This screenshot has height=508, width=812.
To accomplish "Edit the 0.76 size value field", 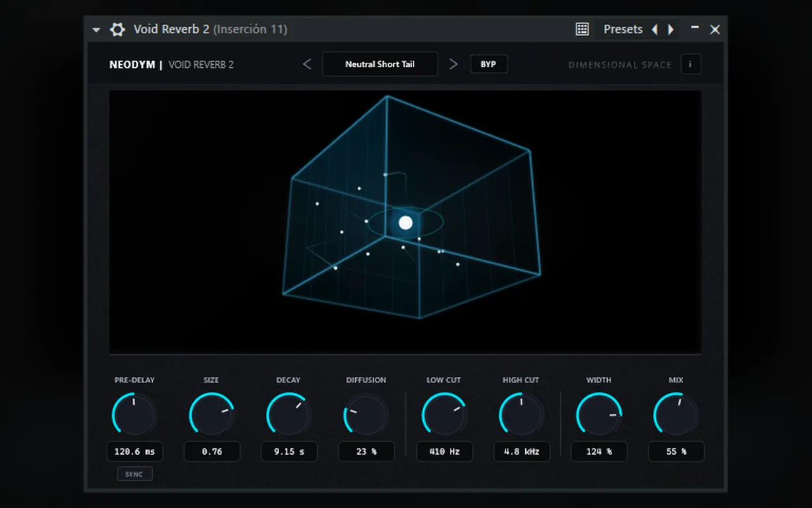I will (x=212, y=451).
